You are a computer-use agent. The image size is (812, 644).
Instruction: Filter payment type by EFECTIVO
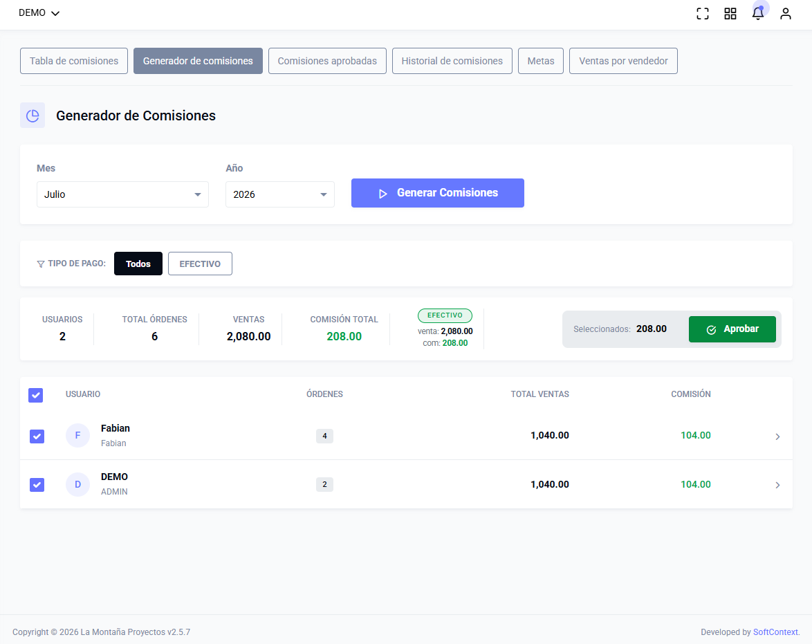coord(200,264)
